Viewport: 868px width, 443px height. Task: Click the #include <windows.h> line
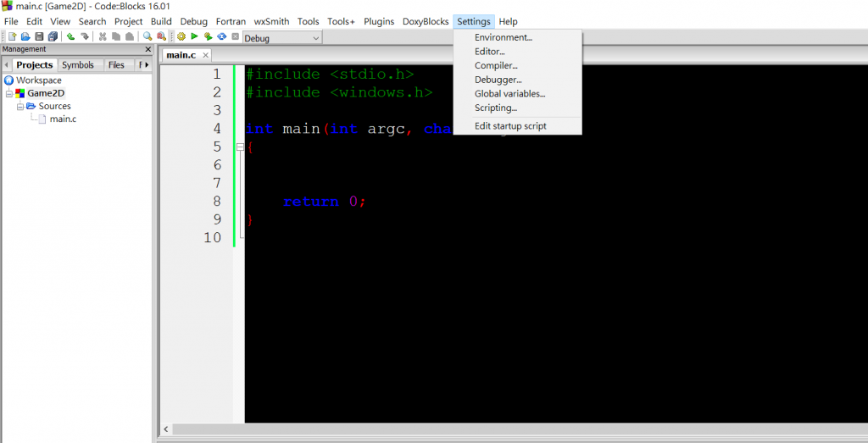(339, 92)
